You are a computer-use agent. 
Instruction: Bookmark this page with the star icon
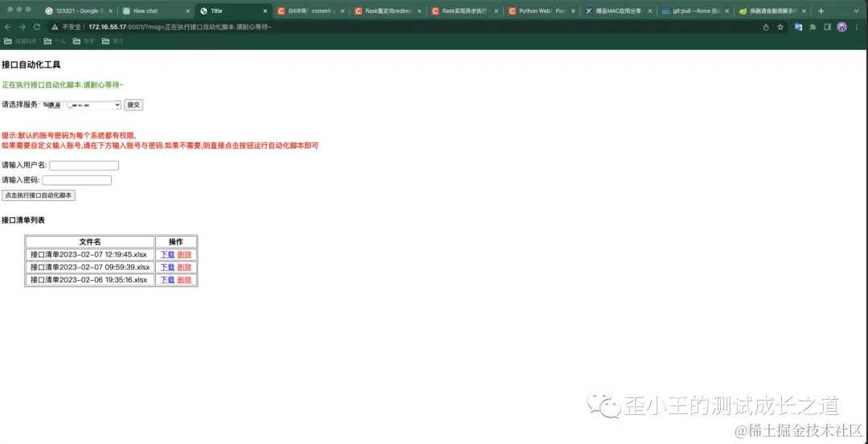(780, 27)
